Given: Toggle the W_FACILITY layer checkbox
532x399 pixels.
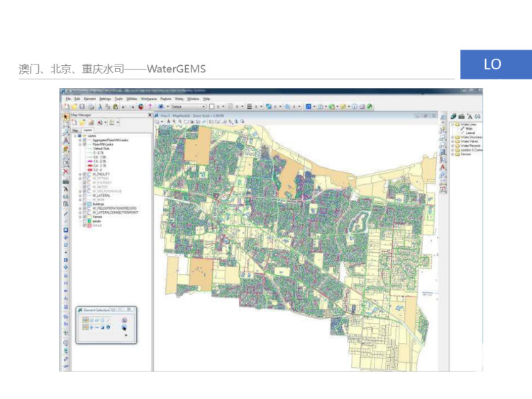Looking at the screenshot, I should (x=85, y=174).
